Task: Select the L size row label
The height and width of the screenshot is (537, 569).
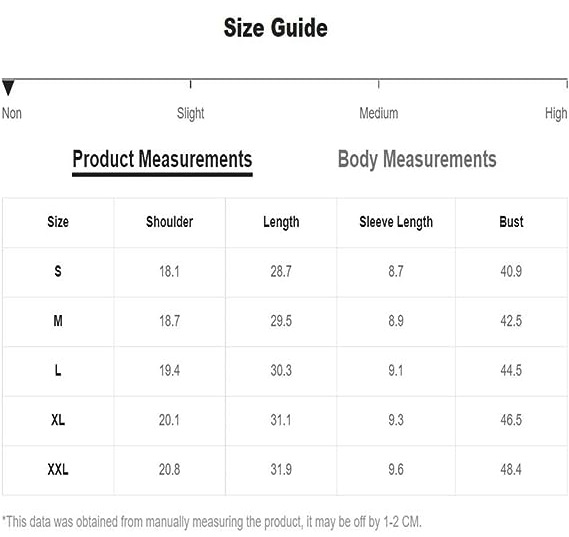Action: (58, 370)
